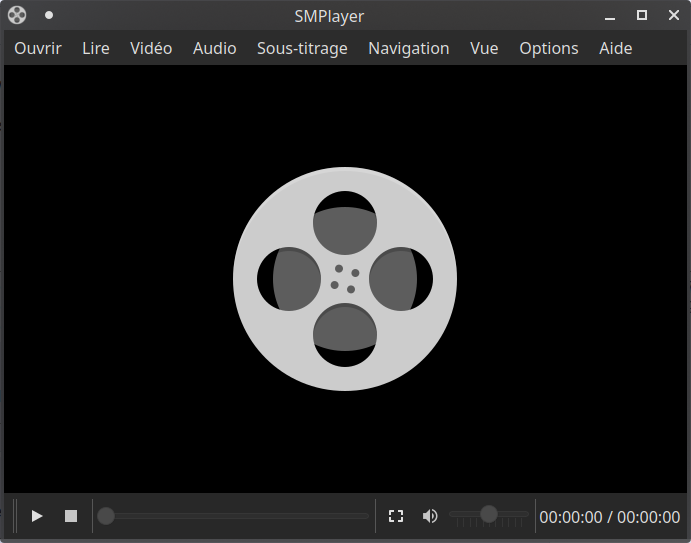Screen dimensions: 691x543
Task: Mute audio with the speaker icon
Action: tap(430, 516)
